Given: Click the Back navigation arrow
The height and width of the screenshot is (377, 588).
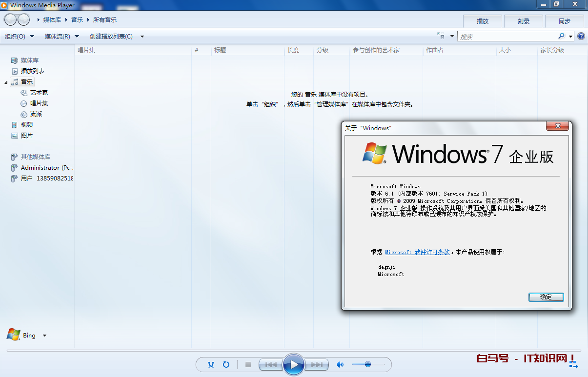Looking at the screenshot, I should pyautogui.click(x=10, y=20).
